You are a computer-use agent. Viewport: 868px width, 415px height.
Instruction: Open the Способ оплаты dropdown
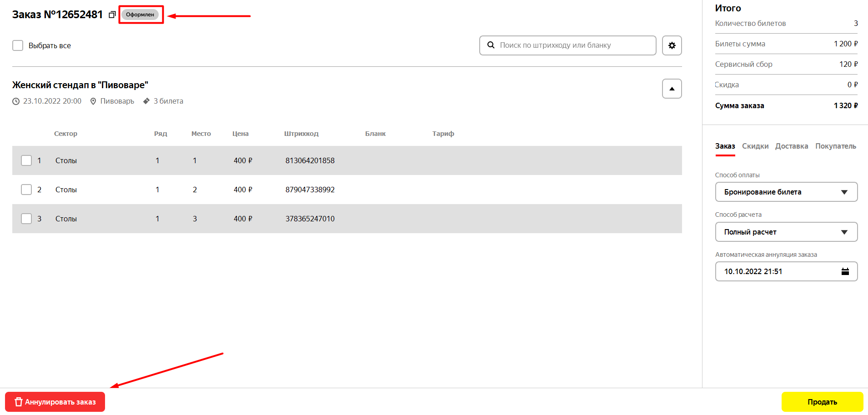click(x=786, y=192)
